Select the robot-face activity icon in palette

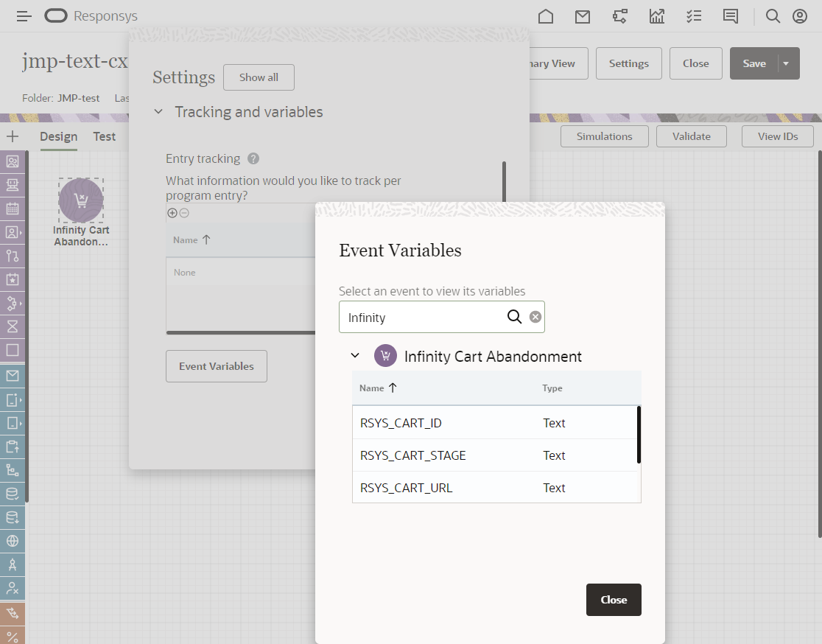click(13, 185)
